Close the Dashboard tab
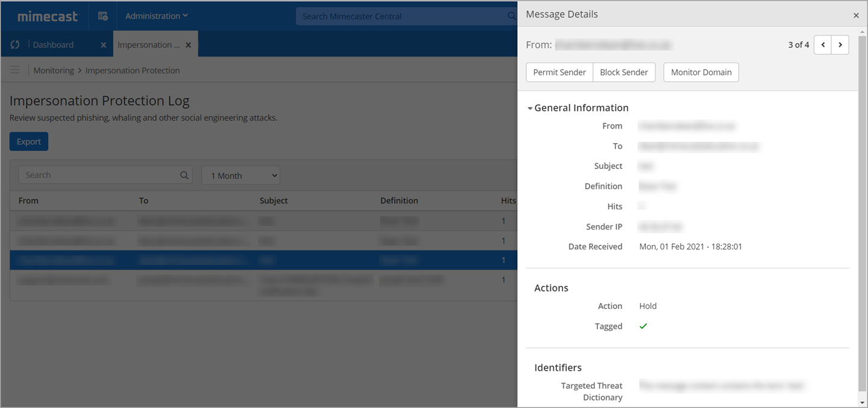 103,45
